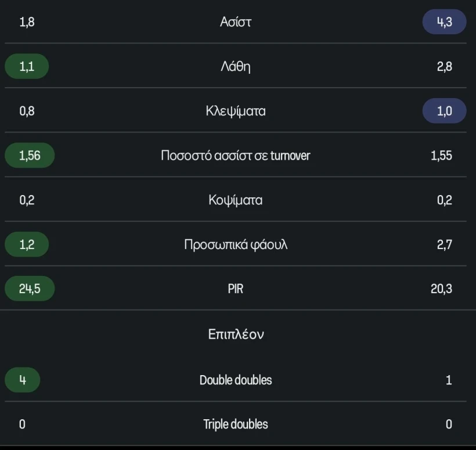Click the 2,8 Λάθη value on the right

447,66
